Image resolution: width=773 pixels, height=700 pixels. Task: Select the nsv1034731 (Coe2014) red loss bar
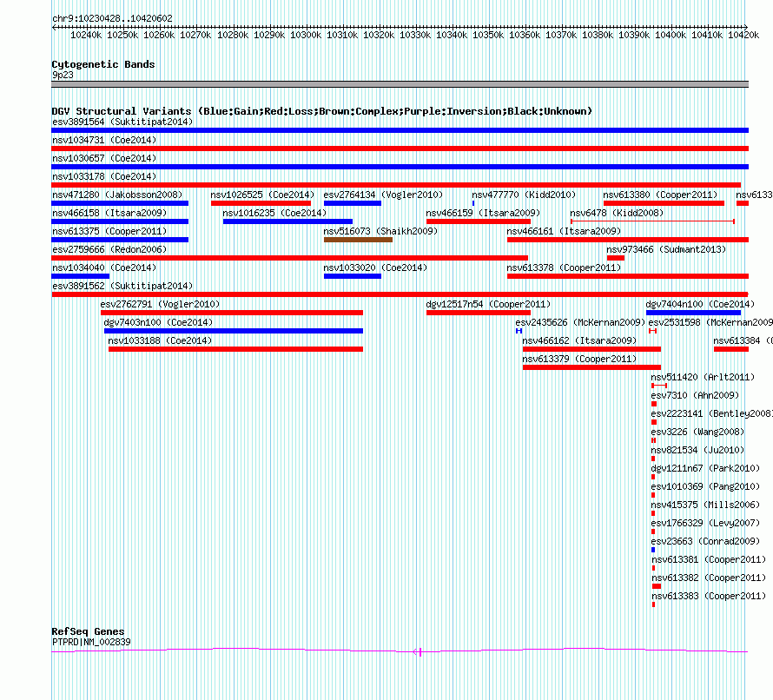click(400, 149)
